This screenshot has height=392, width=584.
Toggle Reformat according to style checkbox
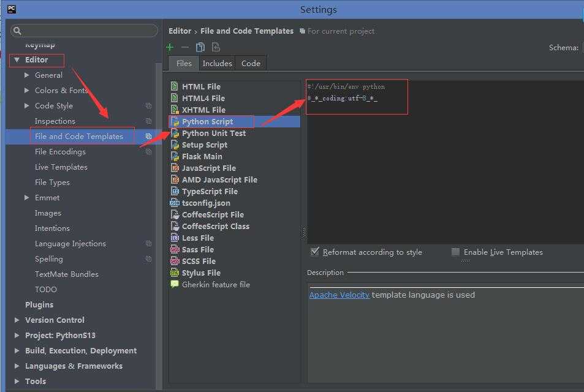click(x=315, y=252)
